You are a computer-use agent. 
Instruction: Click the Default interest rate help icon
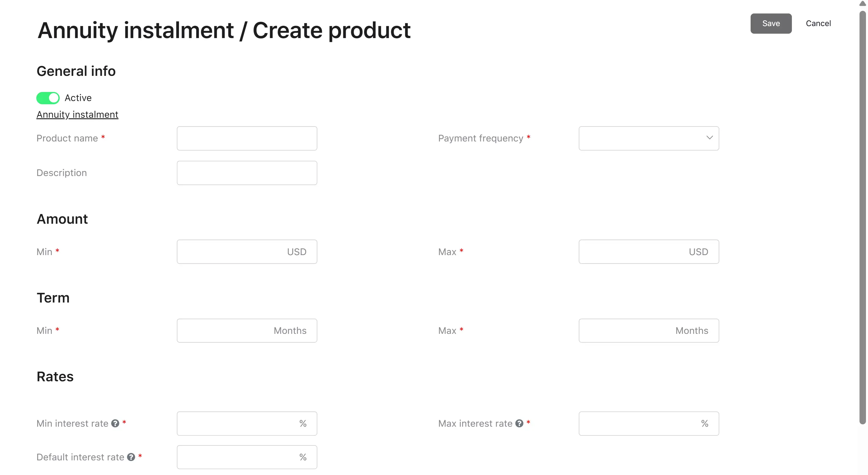coord(131,457)
